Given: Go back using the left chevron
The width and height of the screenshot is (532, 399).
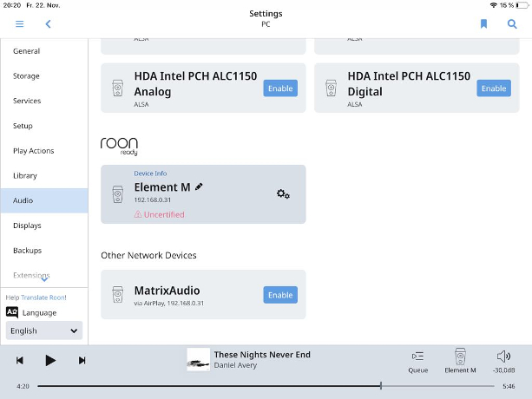Looking at the screenshot, I should tap(49, 23).
